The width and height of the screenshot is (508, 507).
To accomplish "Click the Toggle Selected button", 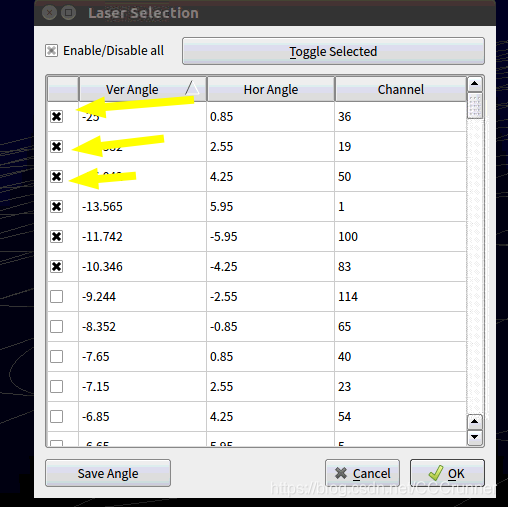I will click(333, 51).
